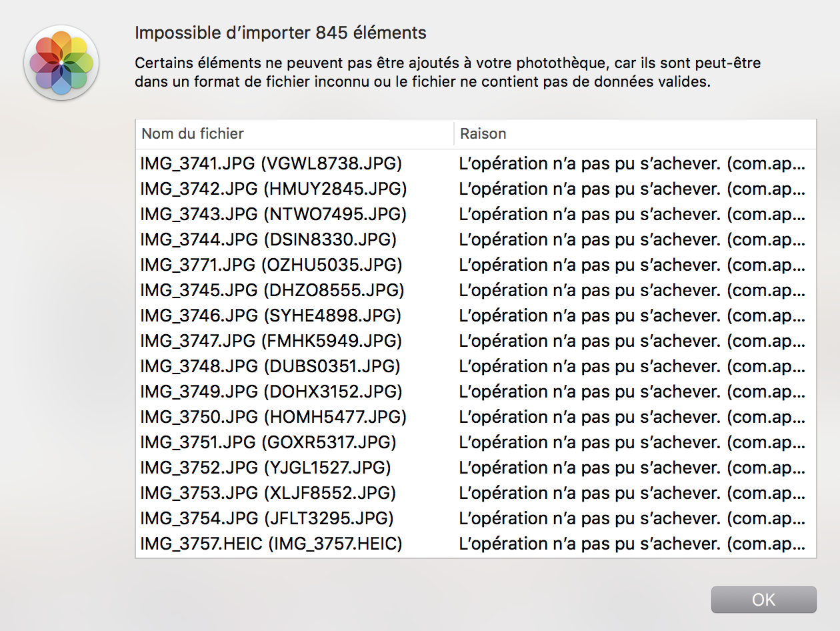Screen dimensions: 840x631
Task: Select row IMG_3744.JPG (DSIN8330.JPG)
Action: [x=269, y=239]
